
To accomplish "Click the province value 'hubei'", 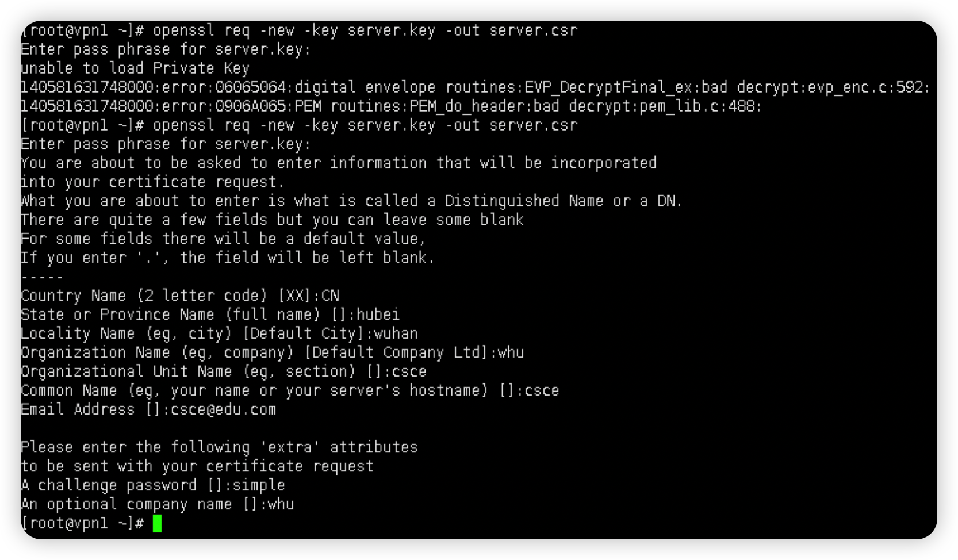I will click(x=378, y=315).
